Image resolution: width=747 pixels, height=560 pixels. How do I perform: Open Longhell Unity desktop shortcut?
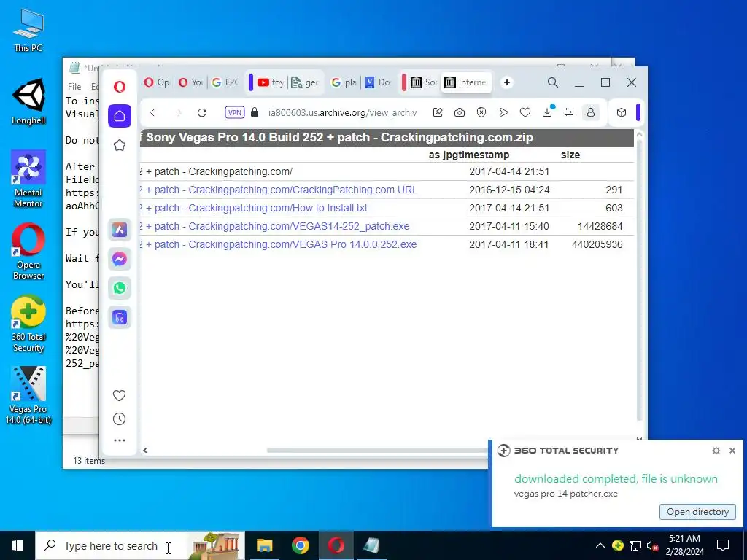click(x=28, y=101)
